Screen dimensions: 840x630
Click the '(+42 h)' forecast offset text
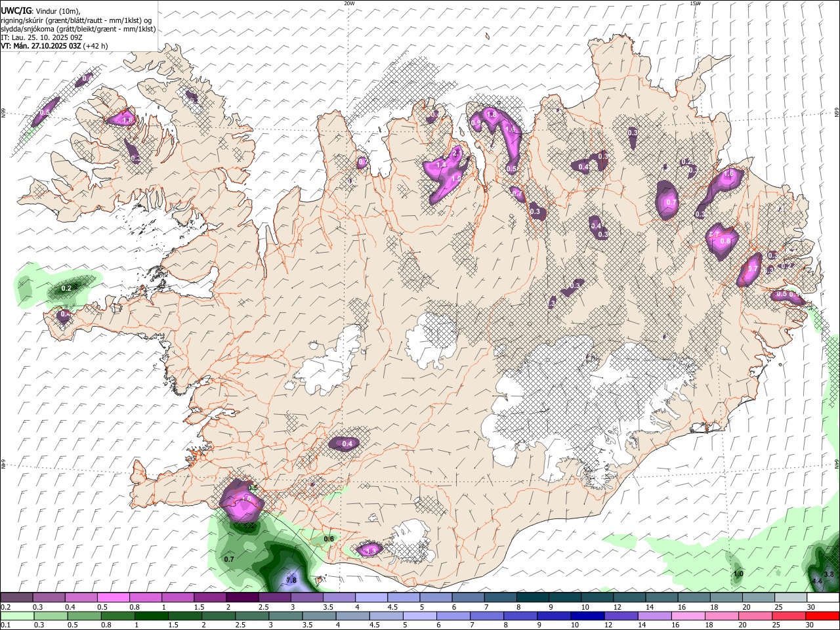click(x=96, y=46)
